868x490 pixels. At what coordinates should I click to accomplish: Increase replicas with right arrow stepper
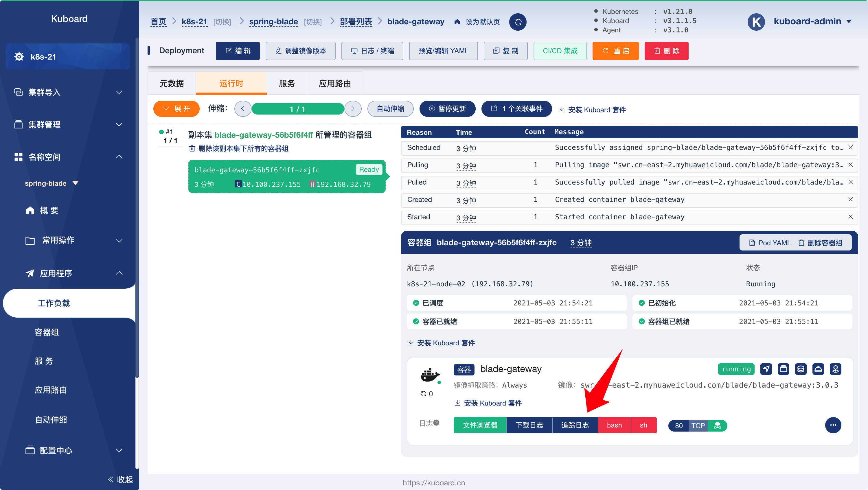[x=353, y=109]
